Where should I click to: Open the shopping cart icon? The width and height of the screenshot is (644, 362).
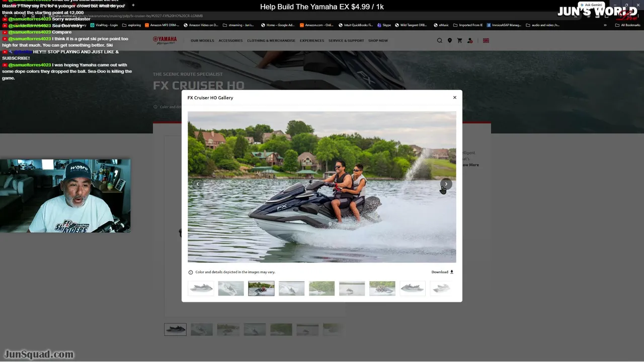(459, 41)
